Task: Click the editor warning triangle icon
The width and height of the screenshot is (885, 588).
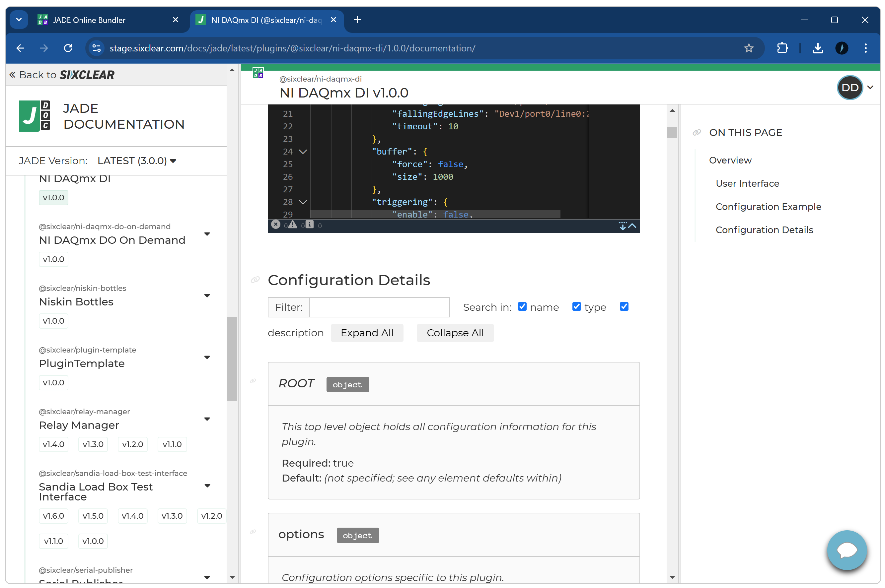Action: point(293,224)
